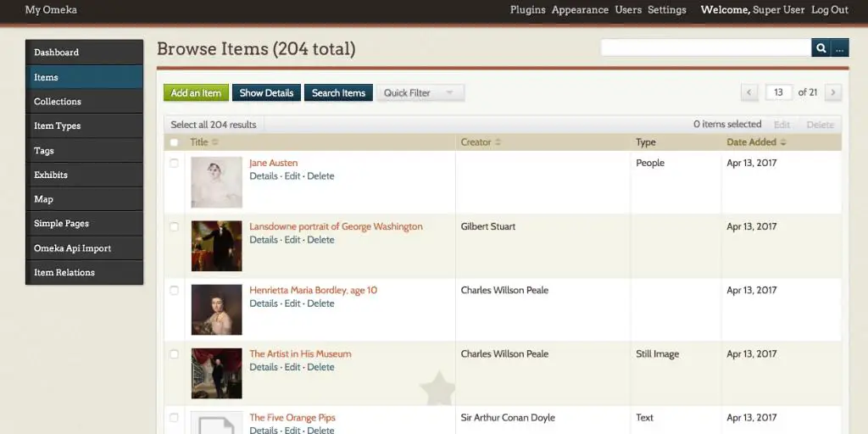Click the page number field showing 13
The height and width of the screenshot is (434, 868).
click(x=778, y=92)
